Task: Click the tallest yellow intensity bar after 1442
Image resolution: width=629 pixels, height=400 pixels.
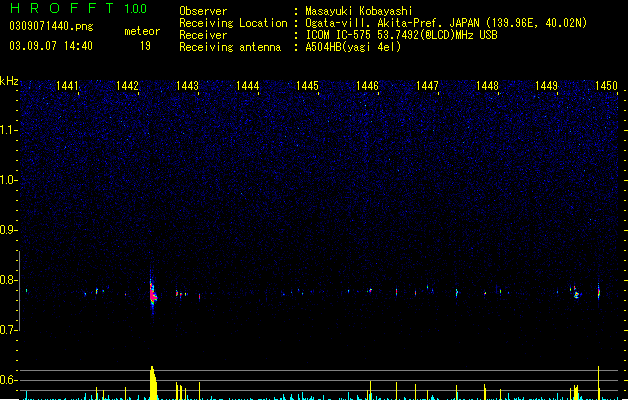Action: [153, 382]
